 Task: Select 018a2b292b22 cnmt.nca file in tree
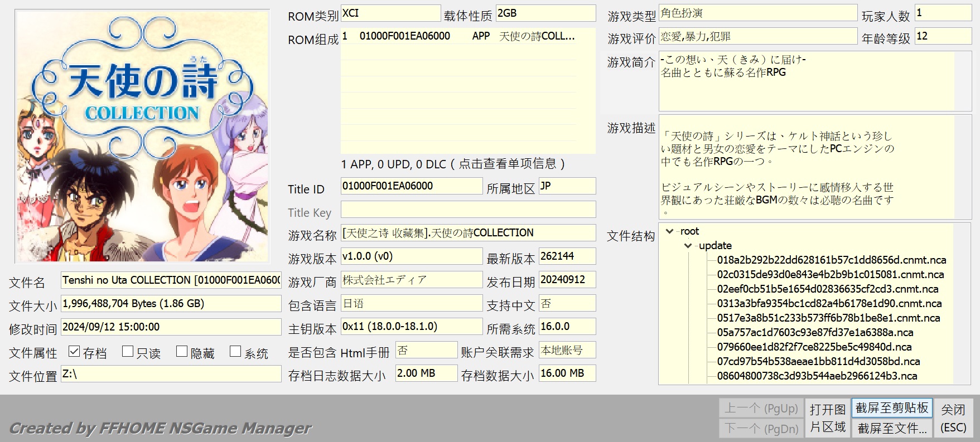[831, 260]
